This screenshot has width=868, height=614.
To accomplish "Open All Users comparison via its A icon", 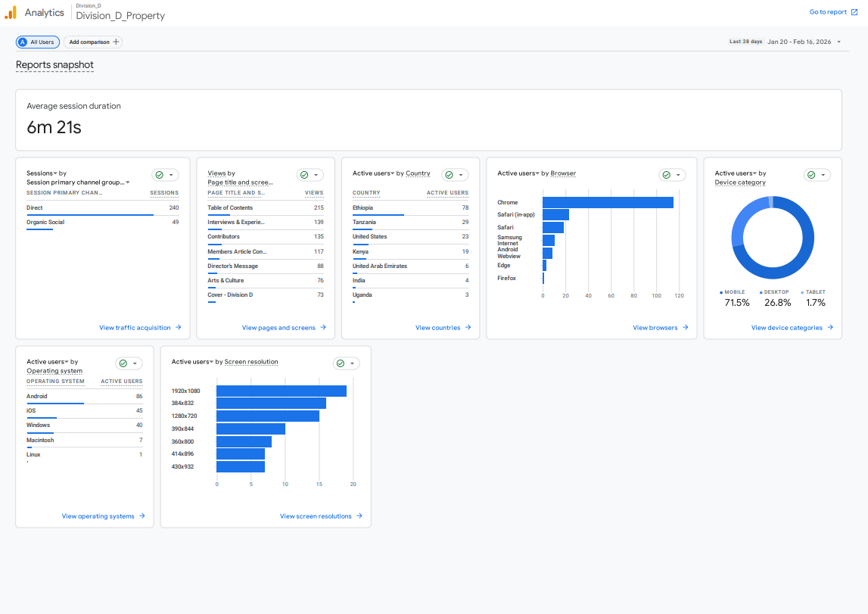I will (x=23, y=42).
